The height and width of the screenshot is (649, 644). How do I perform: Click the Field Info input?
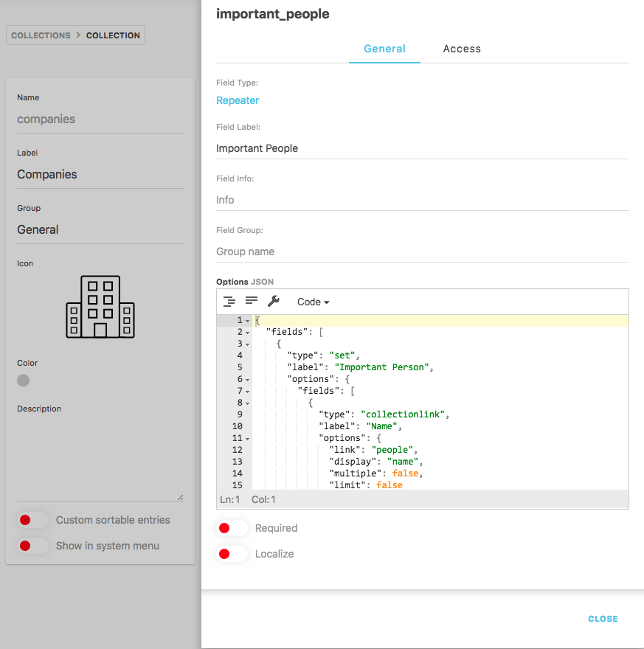point(422,200)
